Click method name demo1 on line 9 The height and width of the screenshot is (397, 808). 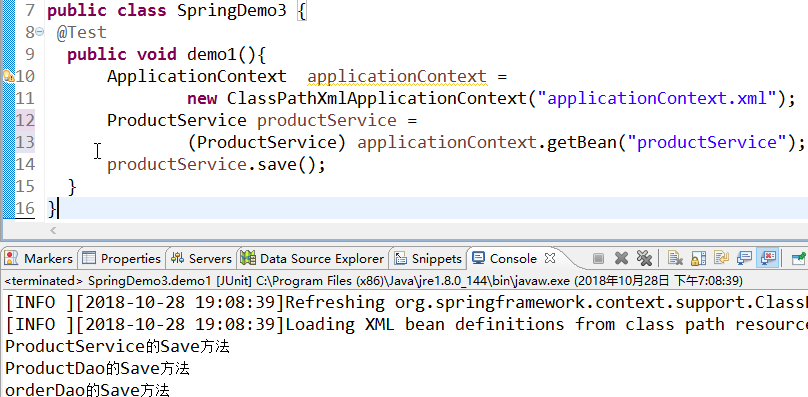point(212,54)
